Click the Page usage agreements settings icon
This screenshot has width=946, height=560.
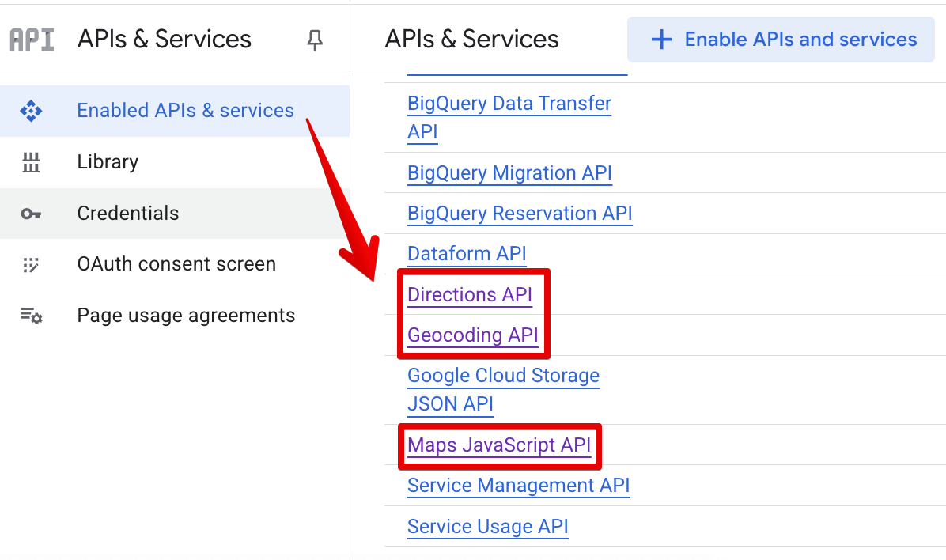[32, 316]
